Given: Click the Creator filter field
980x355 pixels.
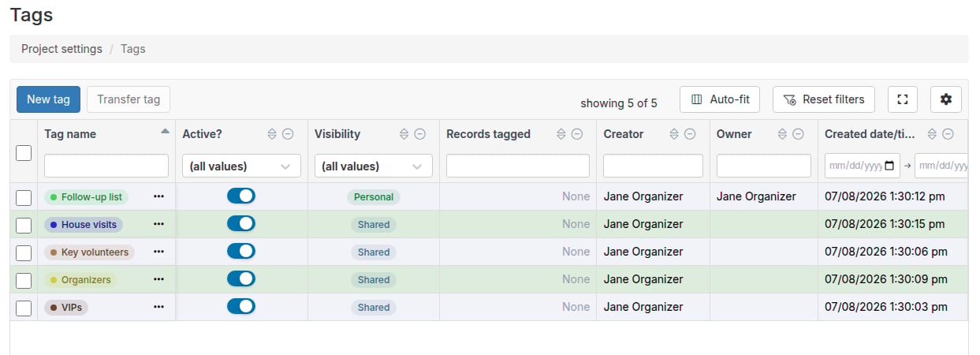Looking at the screenshot, I should point(653,166).
